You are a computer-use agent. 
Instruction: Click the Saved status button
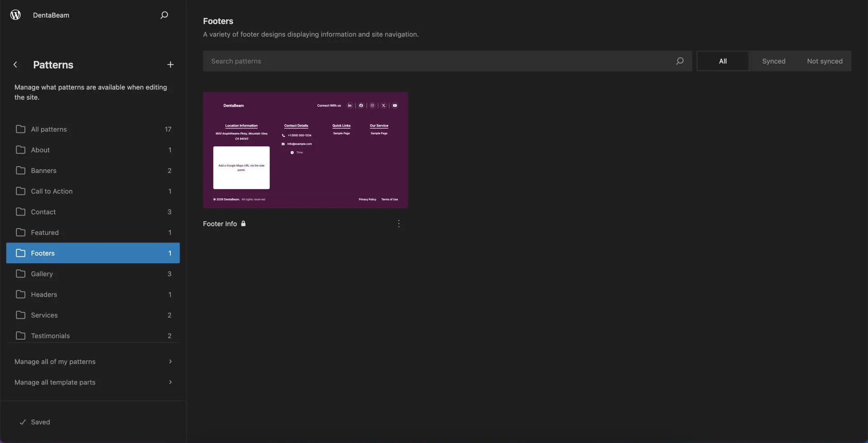35,422
